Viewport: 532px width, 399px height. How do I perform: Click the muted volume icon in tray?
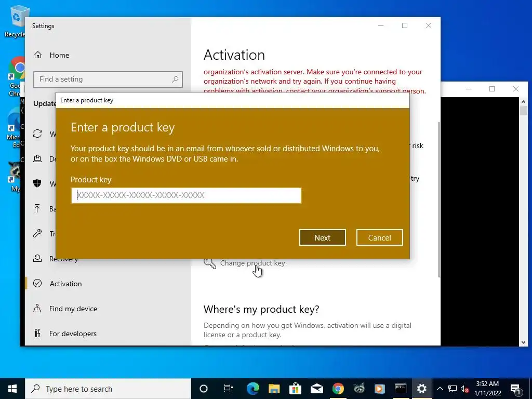coord(465,389)
